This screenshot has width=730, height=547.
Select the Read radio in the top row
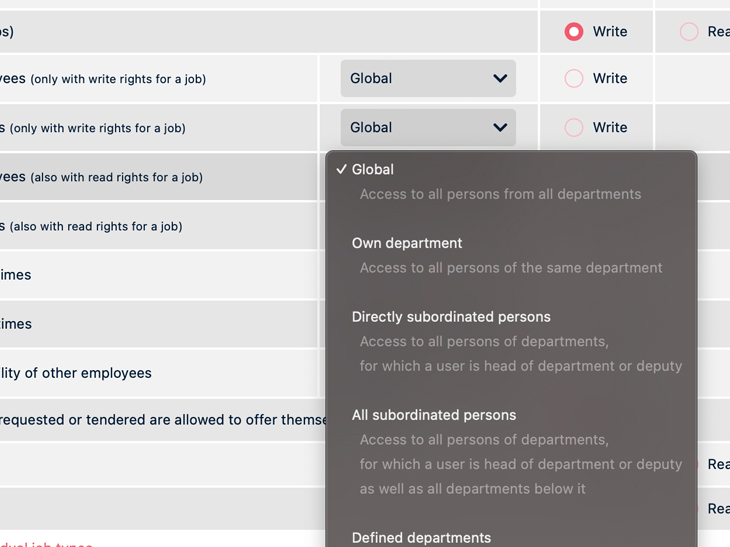[x=689, y=32]
